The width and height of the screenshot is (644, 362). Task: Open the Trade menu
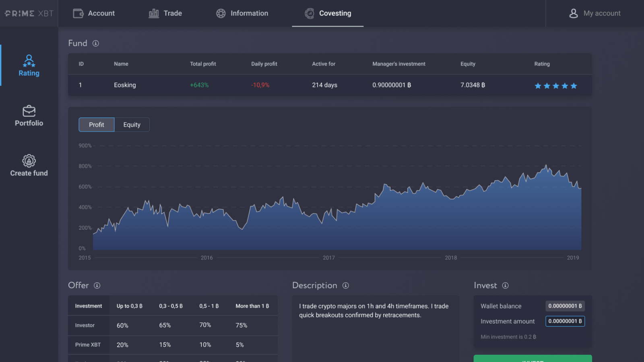[x=165, y=13]
